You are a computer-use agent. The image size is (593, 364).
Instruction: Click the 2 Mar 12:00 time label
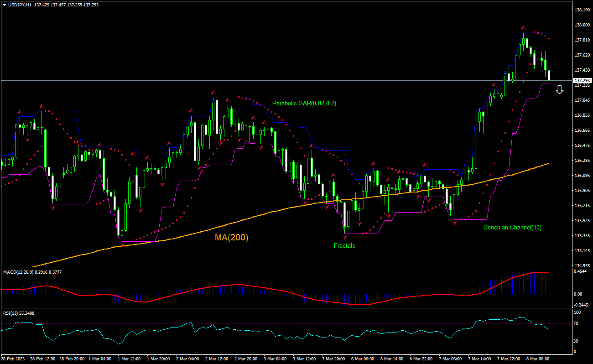pos(218,359)
